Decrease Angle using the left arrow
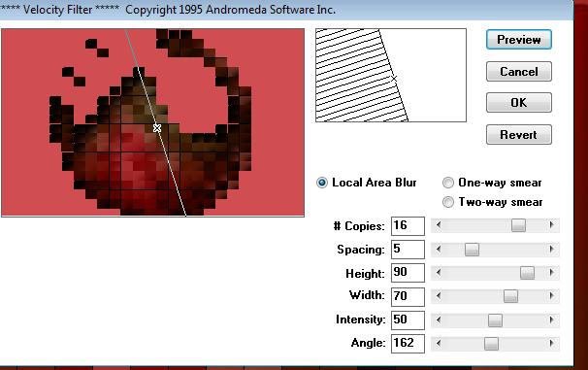Viewport: 588px width, 370px height. click(x=439, y=343)
